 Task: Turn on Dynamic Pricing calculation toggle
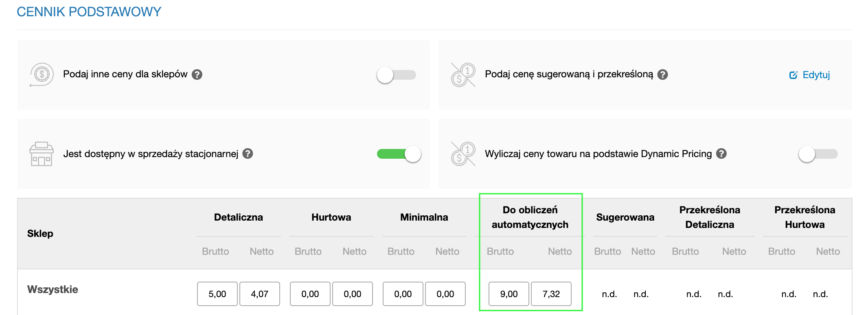pos(818,154)
